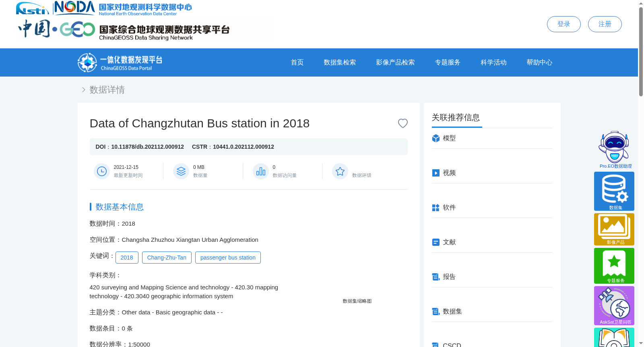Click the report icon next to 报告
The width and height of the screenshot is (644, 347).
tap(436, 277)
